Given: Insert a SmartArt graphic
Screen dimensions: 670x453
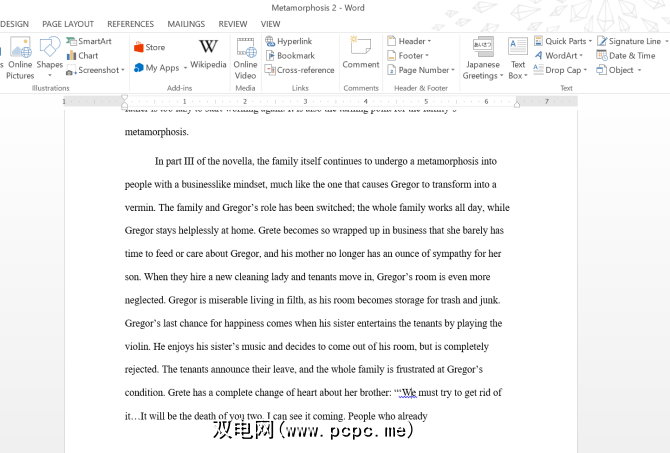Looking at the screenshot, I should tap(89, 41).
